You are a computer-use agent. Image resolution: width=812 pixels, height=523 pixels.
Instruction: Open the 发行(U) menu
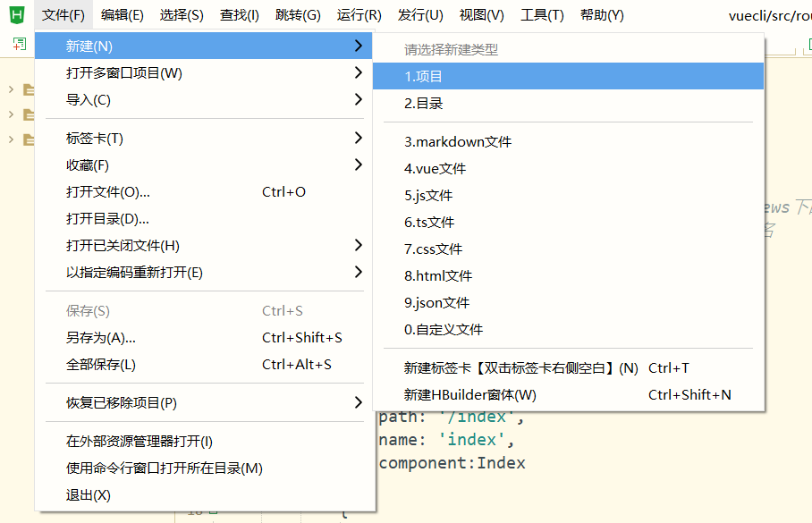point(420,15)
